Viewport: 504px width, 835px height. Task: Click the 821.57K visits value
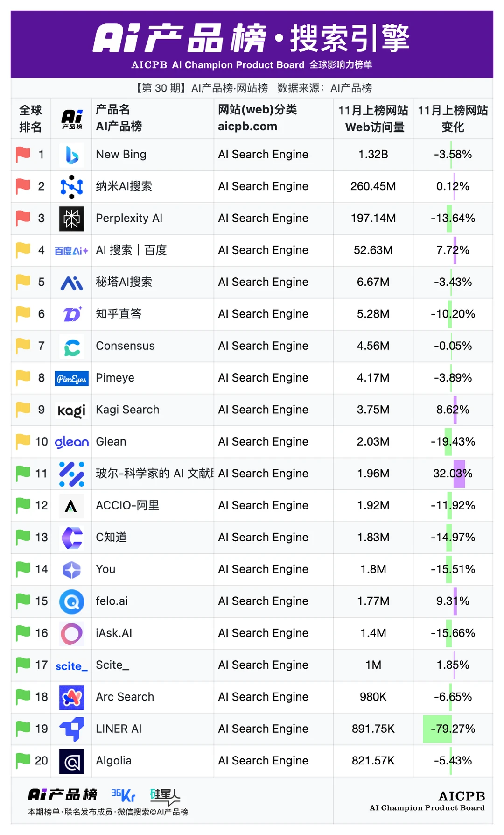coord(373,761)
